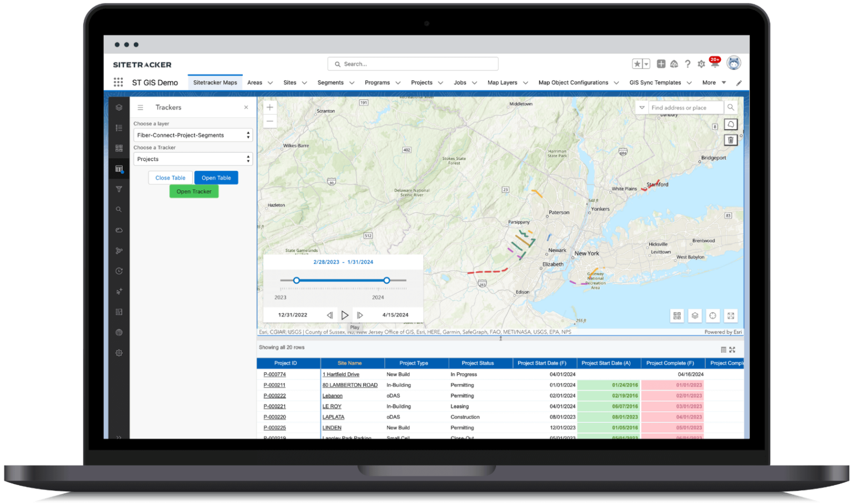This screenshot has height=504, width=853.
Task: Open the magnifier Search tool in the sidebar
Action: coord(119,209)
